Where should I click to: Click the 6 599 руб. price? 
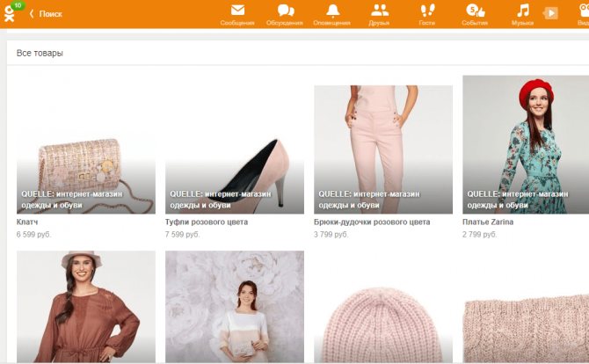point(33,235)
